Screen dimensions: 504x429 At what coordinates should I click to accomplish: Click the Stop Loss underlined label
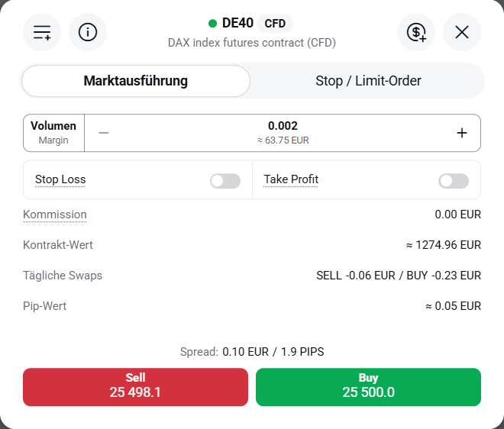pos(60,179)
